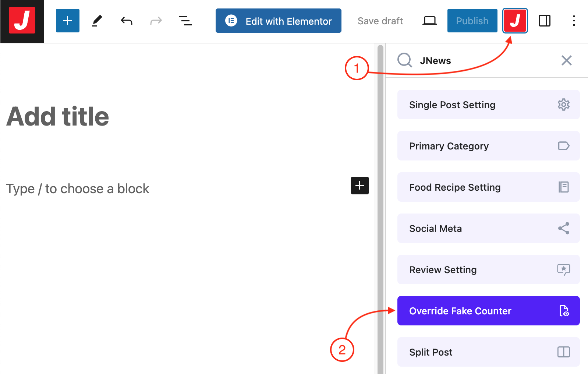The width and height of the screenshot is (588, 374).
Task: Undo the last change
Action: [x=126, y=21]
